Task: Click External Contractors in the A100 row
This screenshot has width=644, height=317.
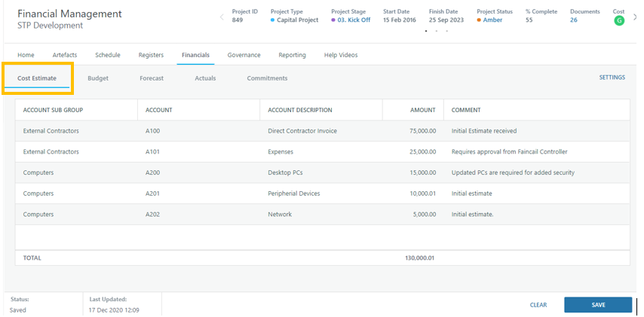Action: (x=51, y=131)
